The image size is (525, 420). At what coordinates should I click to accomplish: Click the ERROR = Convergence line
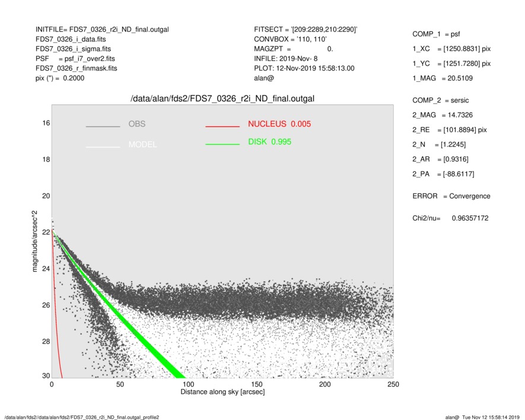[451, 196]
